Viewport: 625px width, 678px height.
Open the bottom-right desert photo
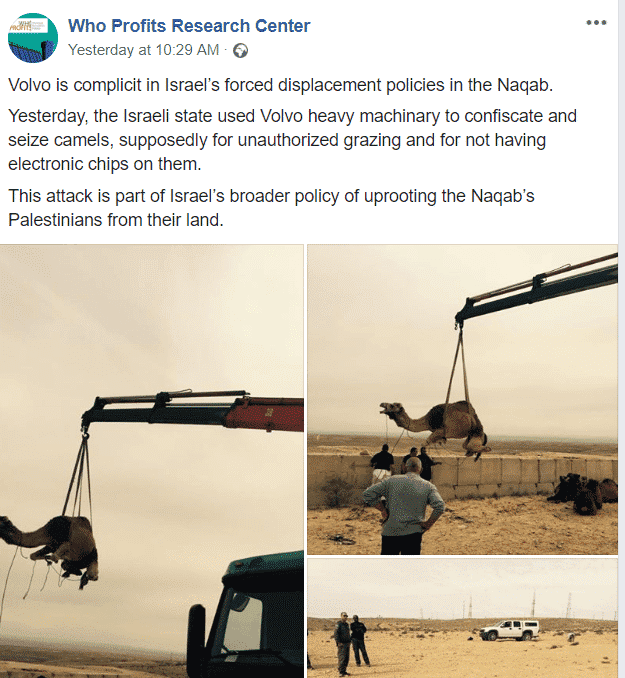pyautogui.click(x=462, y=618)
